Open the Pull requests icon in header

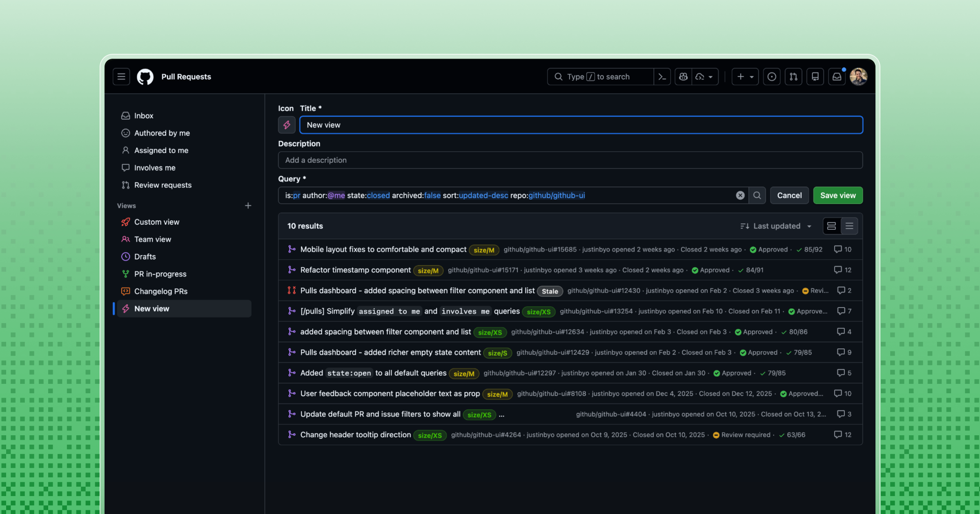pyautogui.click(x=793, y=77)
